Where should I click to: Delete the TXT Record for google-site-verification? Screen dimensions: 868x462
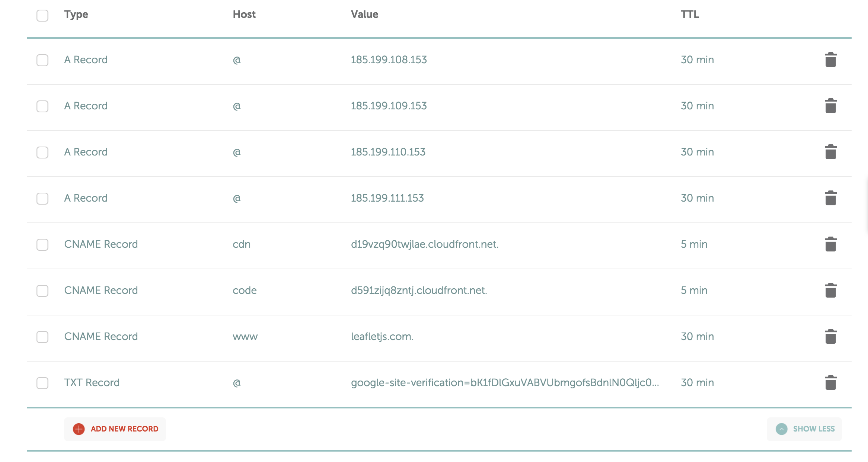[x=830, y=382]
